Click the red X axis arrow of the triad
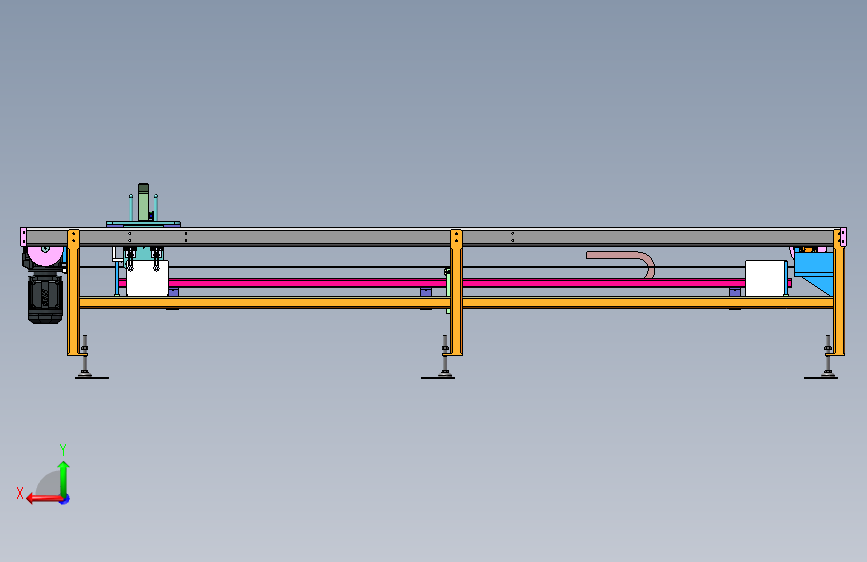Screen dimensions: 867x562 pyautogui.click(x=45, y=499)
